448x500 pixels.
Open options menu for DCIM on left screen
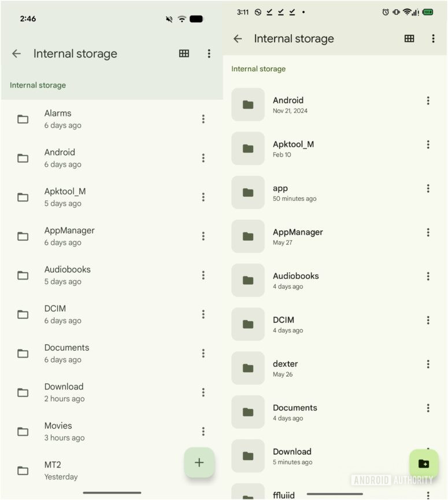tap(203, 314)
